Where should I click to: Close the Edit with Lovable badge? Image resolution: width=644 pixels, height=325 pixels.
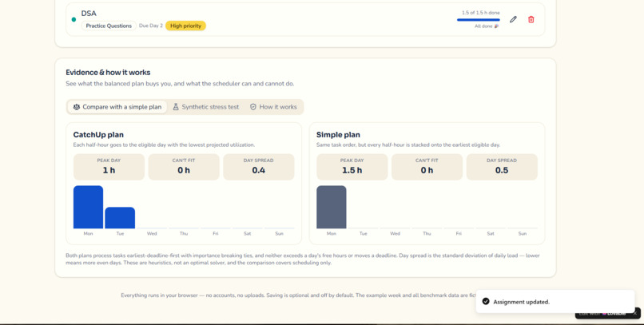[635, 313]
